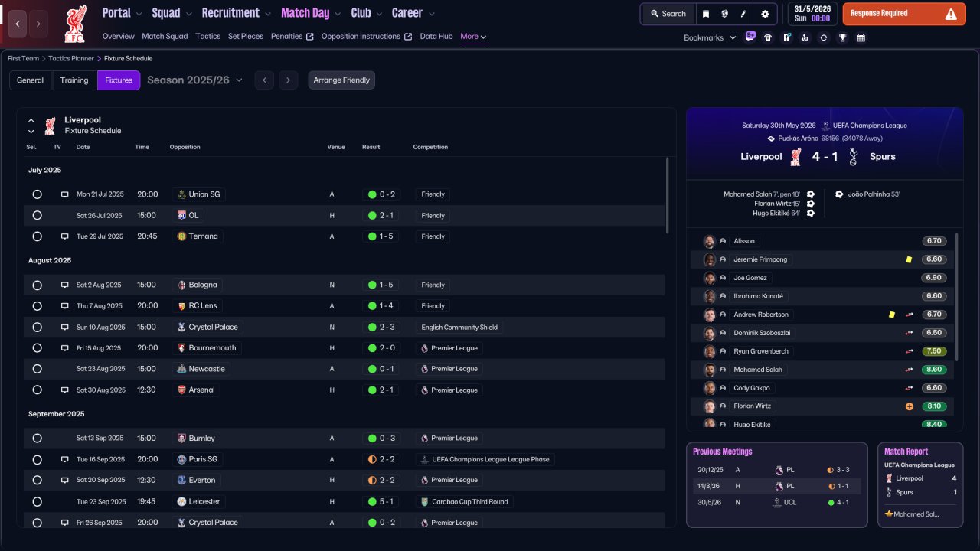Select the Bologna fixture radio button

click(37, 285)
